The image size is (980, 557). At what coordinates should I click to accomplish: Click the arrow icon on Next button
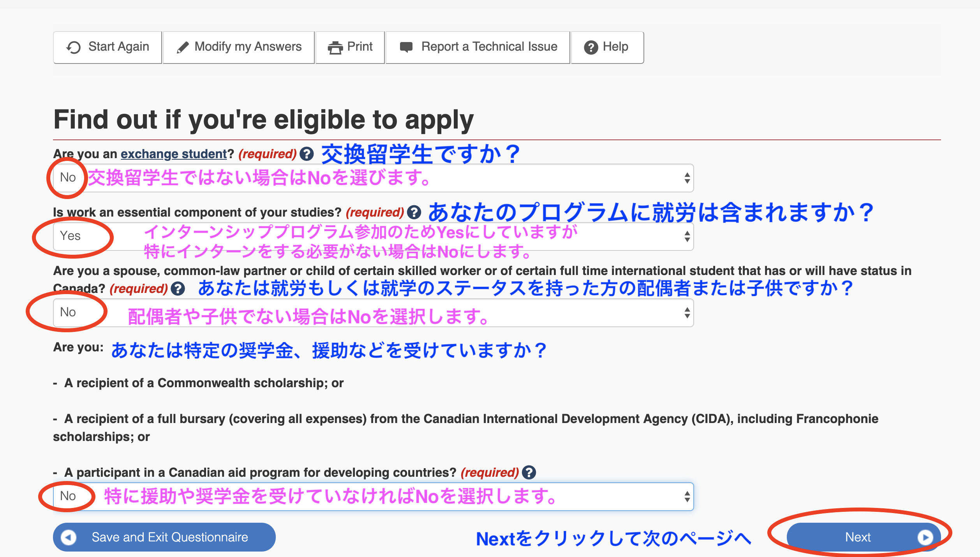pyautogui.click(x=925, y=537)
